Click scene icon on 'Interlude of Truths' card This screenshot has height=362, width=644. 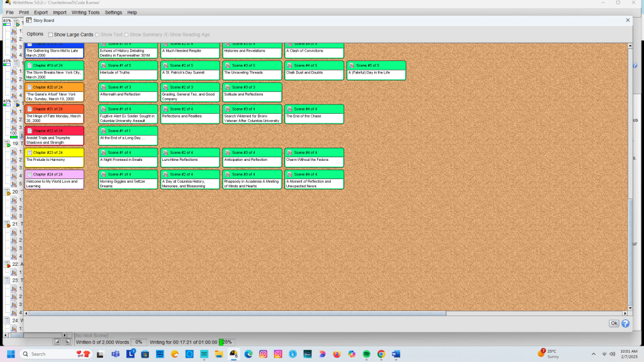[104, 65]
